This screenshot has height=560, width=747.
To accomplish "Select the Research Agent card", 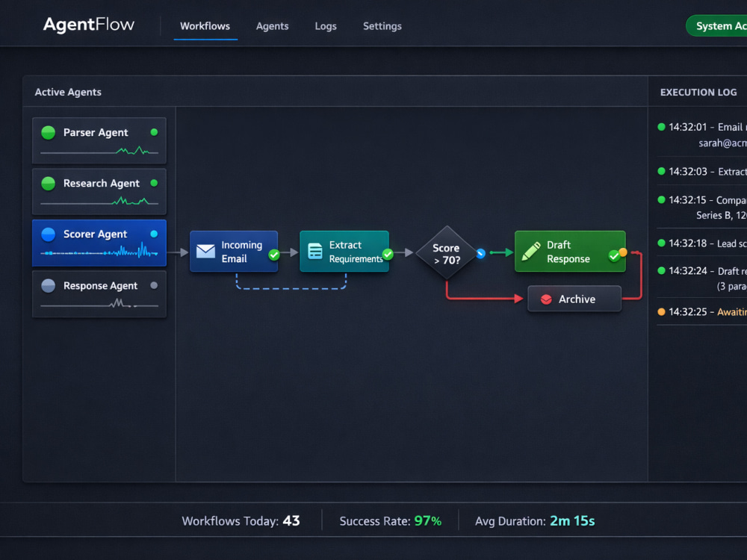I will pos(99,191).
